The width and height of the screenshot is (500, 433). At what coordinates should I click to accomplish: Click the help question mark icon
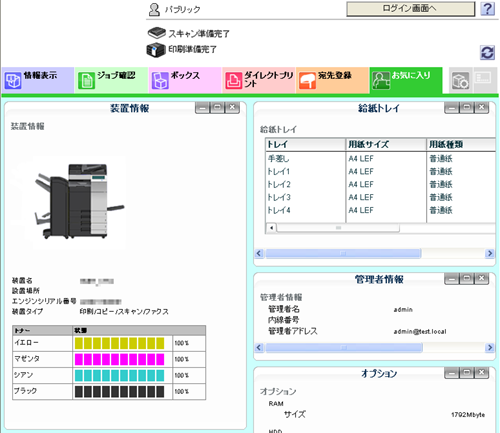coord(487,9)
